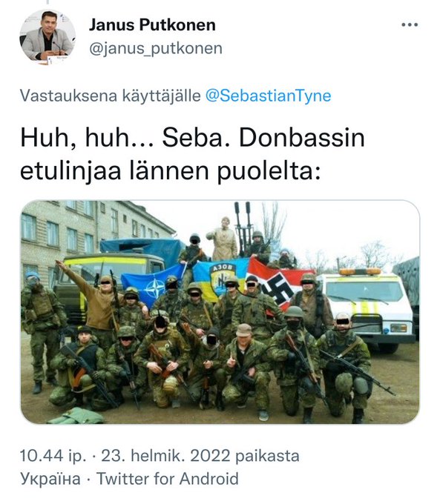Click Janus Putkonen's profile avatar
This screenshot has height=504, width=440.
(47, 37)
